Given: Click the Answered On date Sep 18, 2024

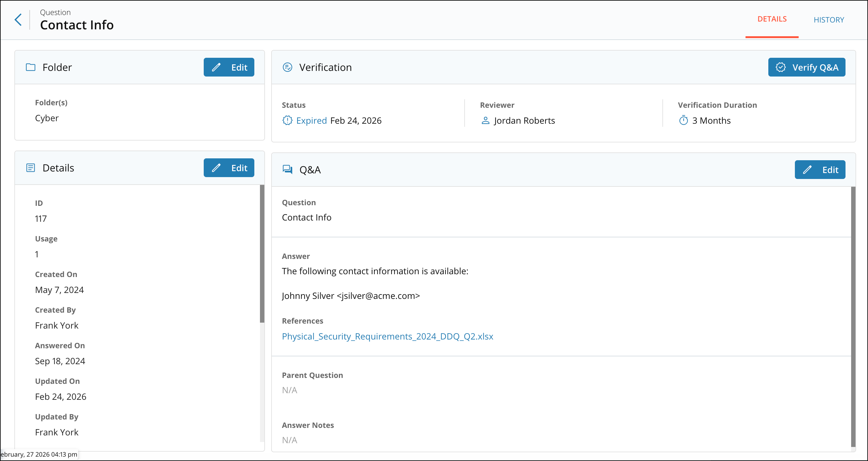Looking at the screenshot, I should (60, 361).
